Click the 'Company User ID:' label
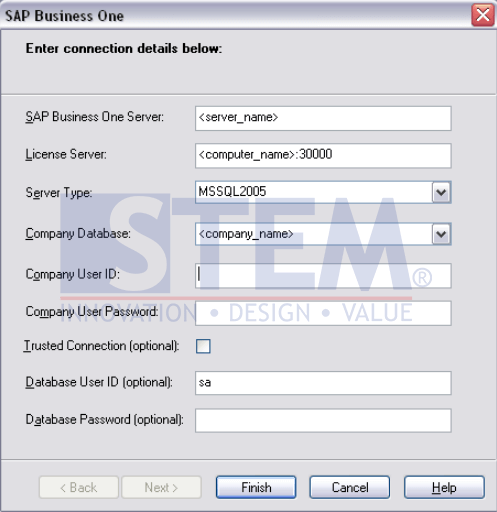Image resolution: width=497 pixels, height=512 pixels. [72, 274]
